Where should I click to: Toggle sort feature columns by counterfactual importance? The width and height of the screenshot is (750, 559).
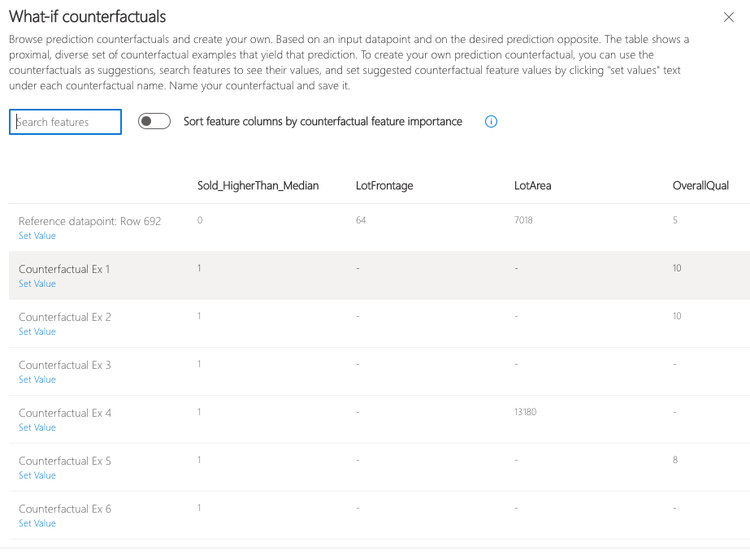coord(154,122)
